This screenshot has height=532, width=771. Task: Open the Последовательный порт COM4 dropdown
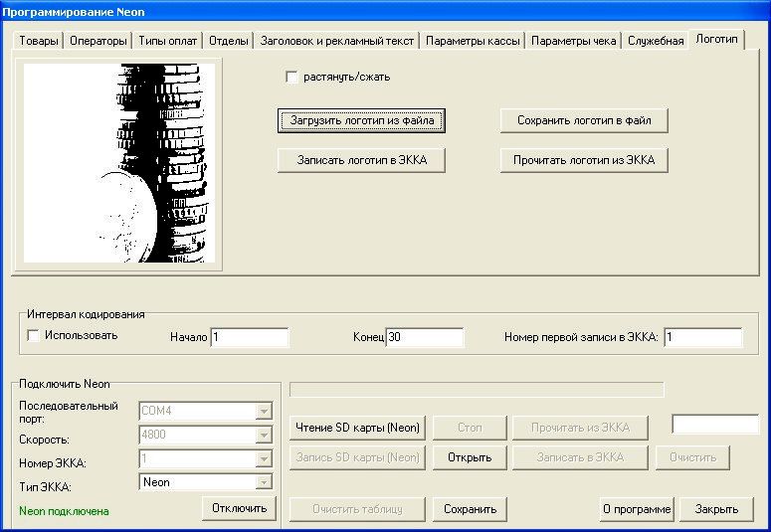coord(264,411)
